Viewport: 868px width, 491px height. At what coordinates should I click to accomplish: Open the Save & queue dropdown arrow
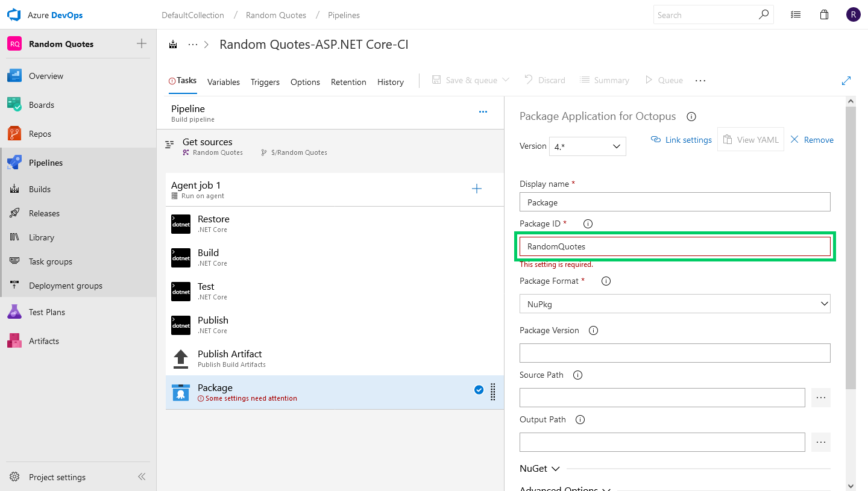[506, 80]
